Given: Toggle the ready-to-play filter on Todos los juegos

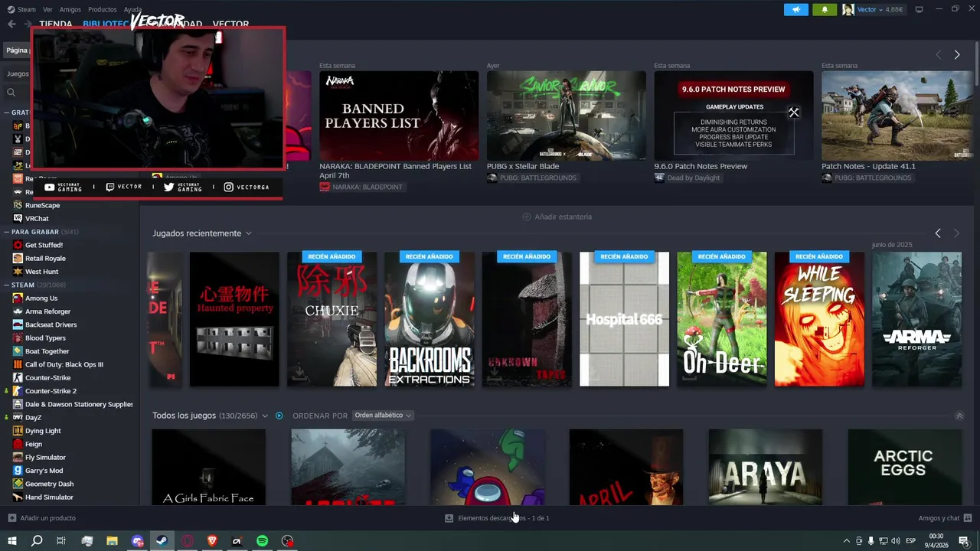Looking at the screenshot, I should (x=279, y=416).
